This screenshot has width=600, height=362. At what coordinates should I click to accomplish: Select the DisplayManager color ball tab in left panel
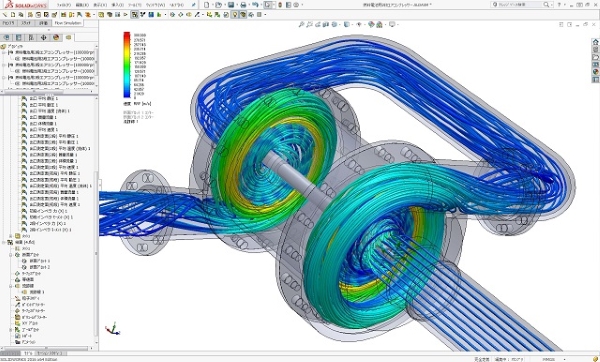tap(56, 37)
